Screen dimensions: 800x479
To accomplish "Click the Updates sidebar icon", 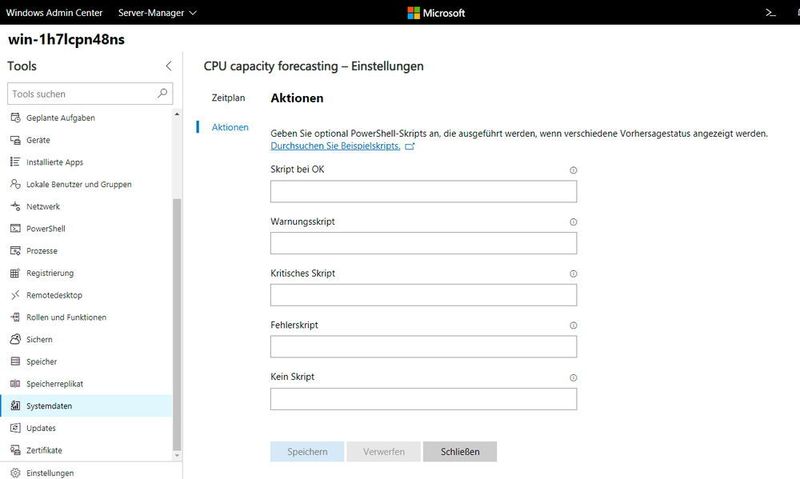I will (15, 428).
